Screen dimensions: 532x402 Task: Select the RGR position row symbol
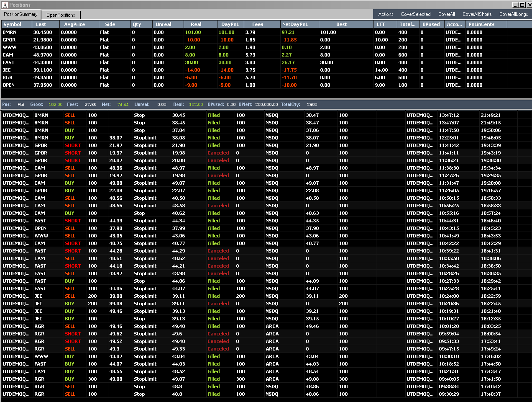coord(8,77)
